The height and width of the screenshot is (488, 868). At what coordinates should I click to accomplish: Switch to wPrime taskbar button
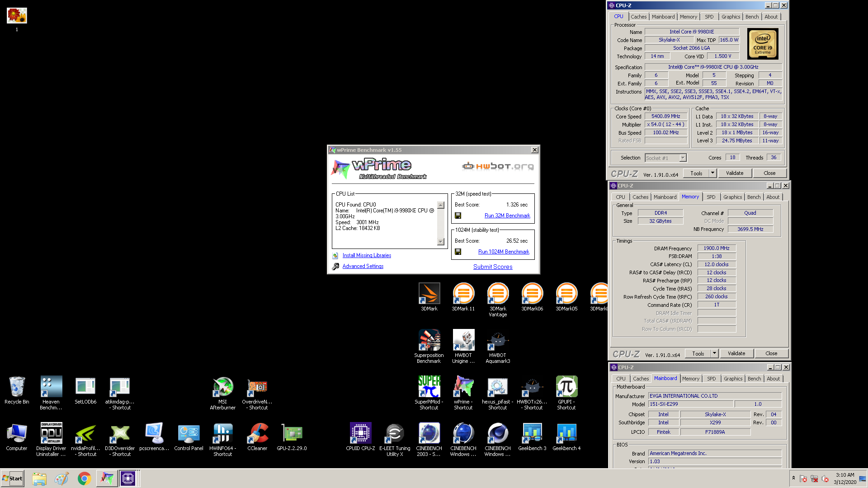coord(107,478)
